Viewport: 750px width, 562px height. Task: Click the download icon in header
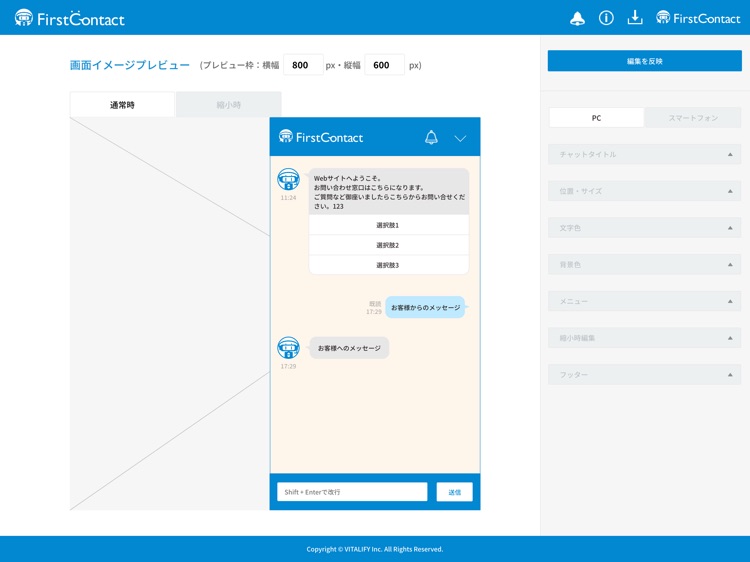635,18
